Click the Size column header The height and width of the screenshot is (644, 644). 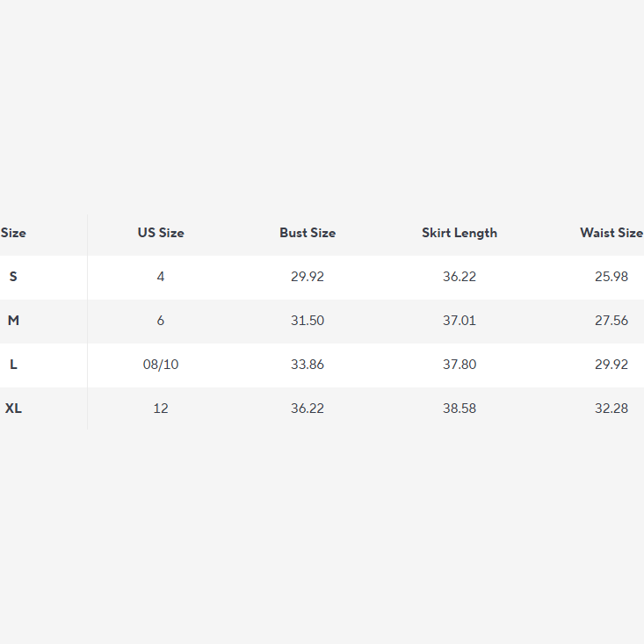coord(13,233)
